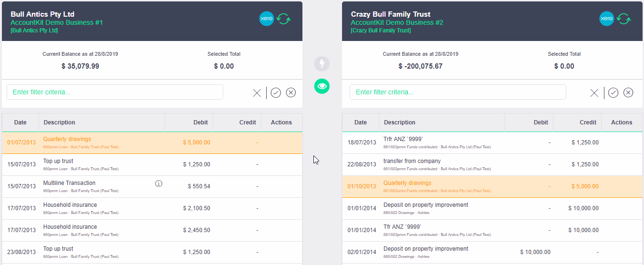This screenshot has width=644, height=265.
Task: Open the info icon on Multiline Transaction
Action: (159, 183)
